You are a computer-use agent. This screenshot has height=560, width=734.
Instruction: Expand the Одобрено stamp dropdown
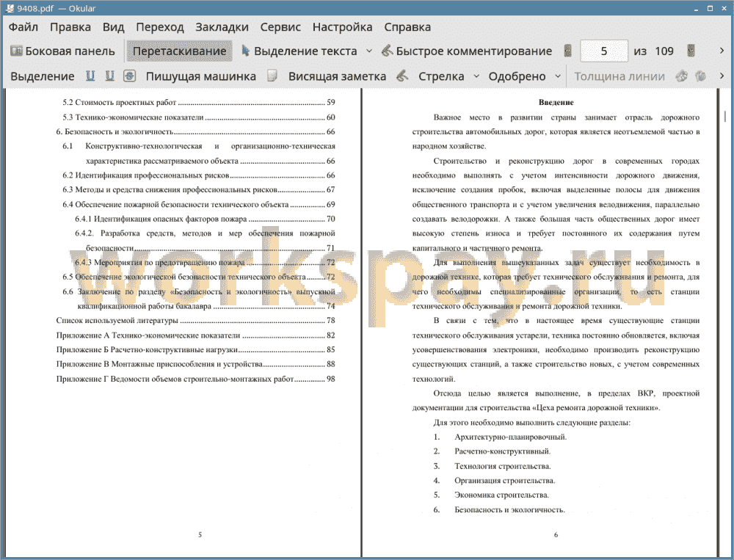(558, 76)
